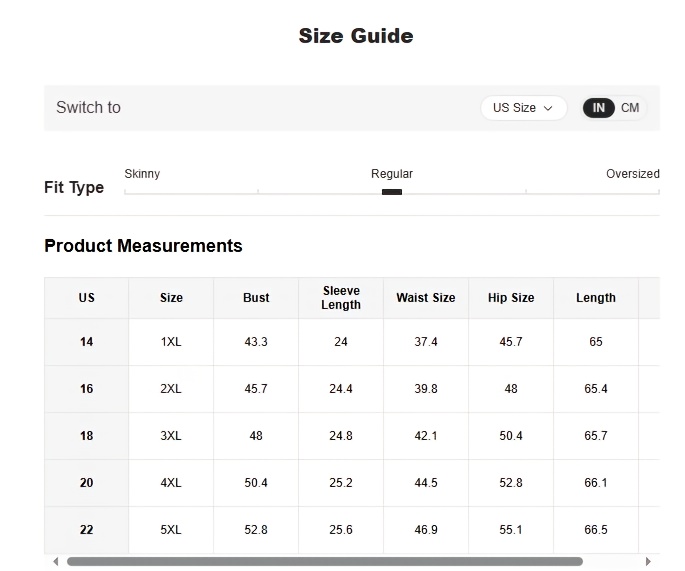Image resolution: width=685 pixels, height=571 pixels.
Task: Click the US Size chevron arrow
Action: click(x=548, y=108)
